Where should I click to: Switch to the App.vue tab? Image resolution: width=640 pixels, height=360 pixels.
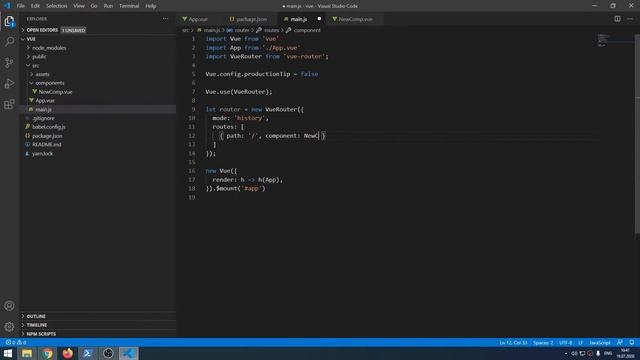[x=198, y=19]
